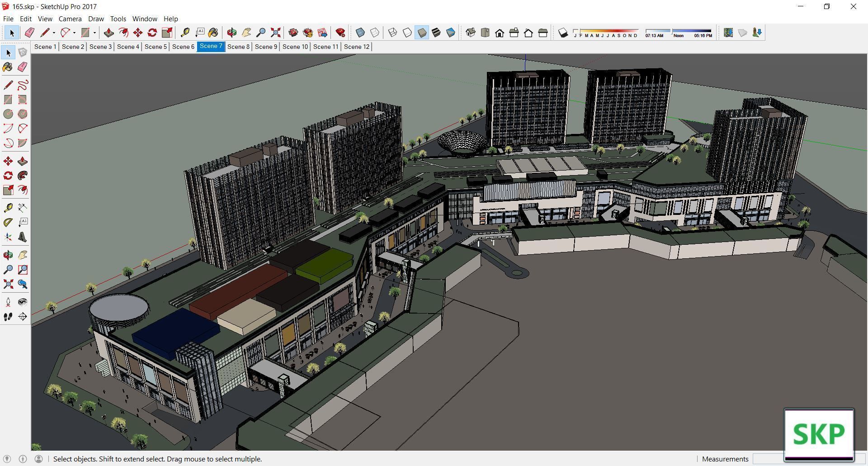Image resolution: width=868 pixels, height=466 pixels.
Task: Enable Wireframe face style
Action: tap(393, 33)
